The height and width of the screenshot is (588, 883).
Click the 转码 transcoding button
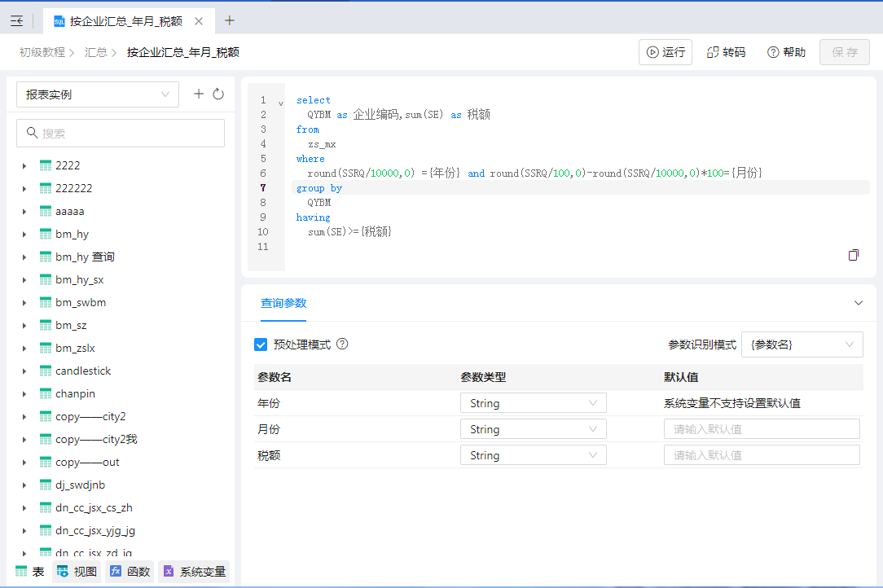[726, 52]
